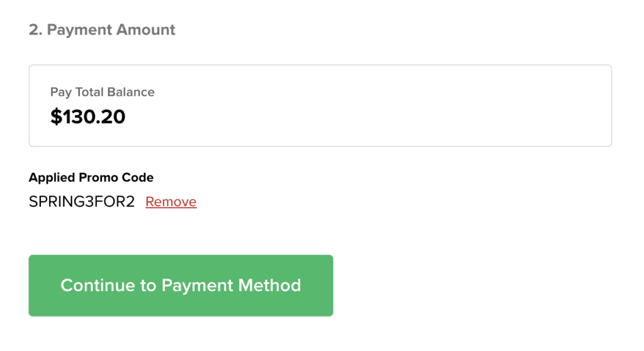
Task: Click the underlined Remove text
Action: 171,202
